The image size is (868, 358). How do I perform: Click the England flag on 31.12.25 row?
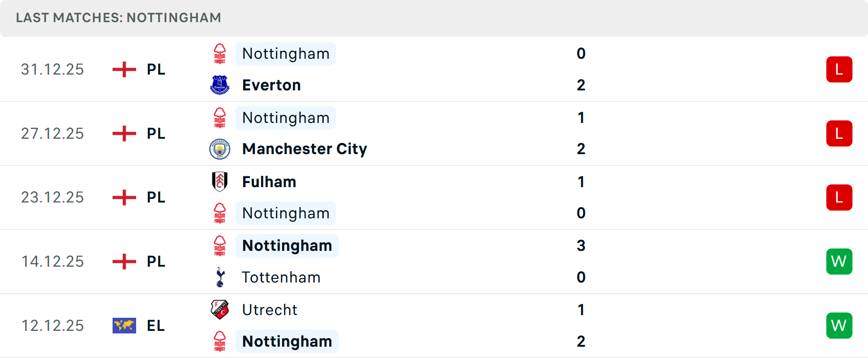point(124,70)
